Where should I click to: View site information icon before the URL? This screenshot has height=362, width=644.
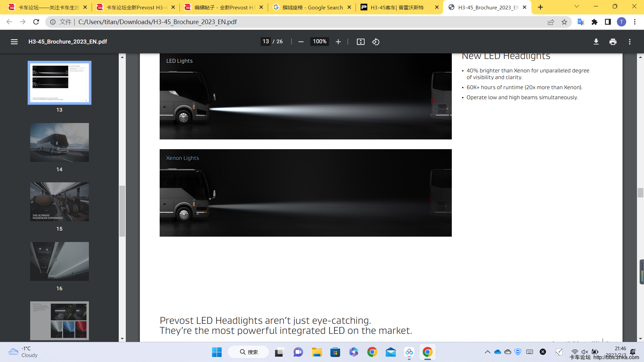53,22
